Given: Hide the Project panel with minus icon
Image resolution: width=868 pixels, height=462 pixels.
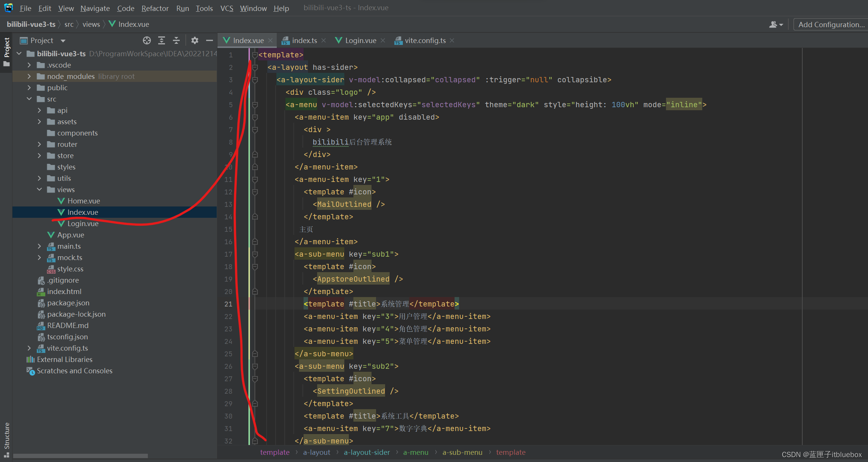Looking at the screenshot, I should point(210,40).
